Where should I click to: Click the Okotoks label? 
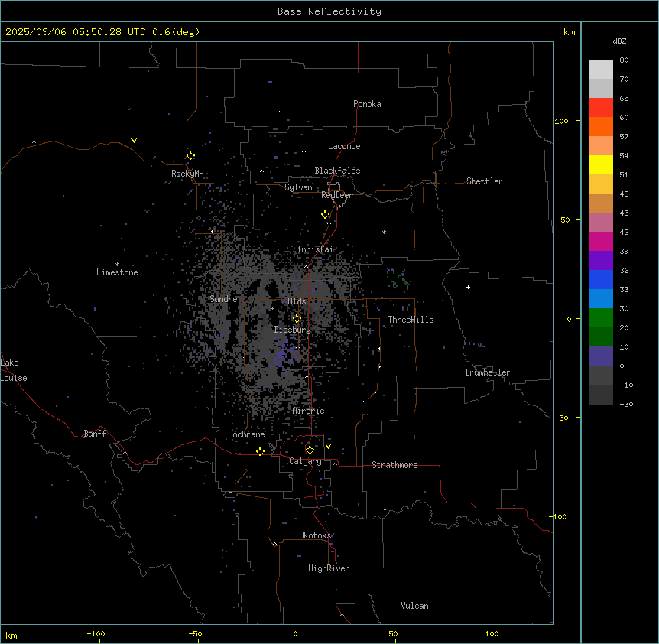(x=315, y=535)
